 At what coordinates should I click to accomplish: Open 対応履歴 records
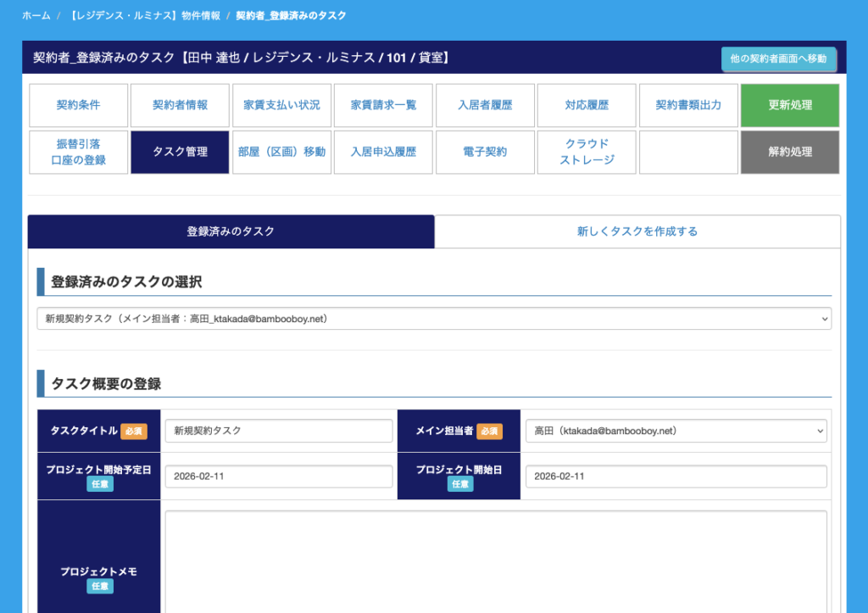tap(587, 105)
